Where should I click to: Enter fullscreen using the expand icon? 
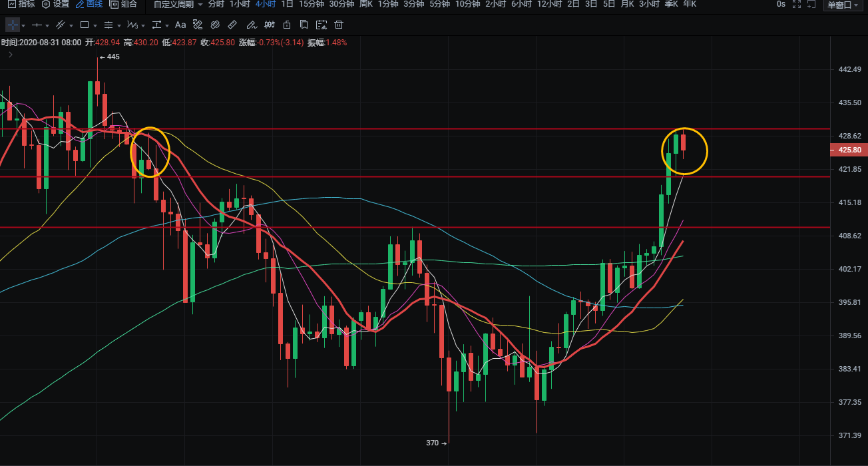[x=809, y=4]
